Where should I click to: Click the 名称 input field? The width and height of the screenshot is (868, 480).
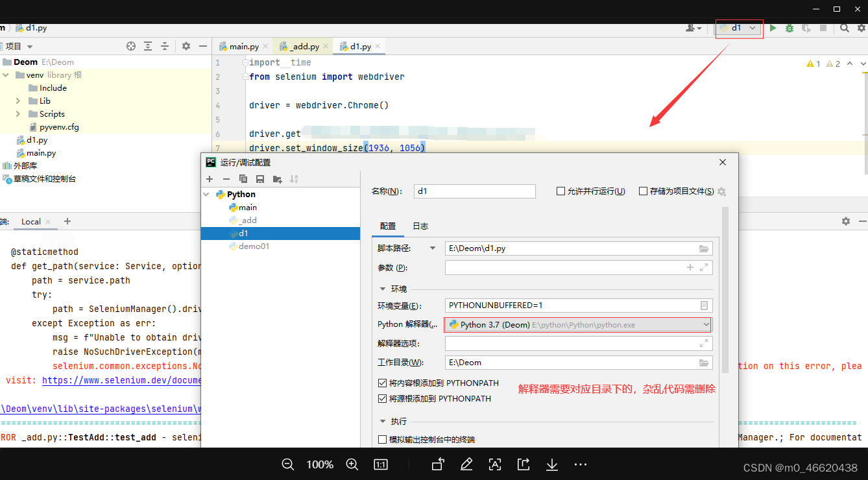point(475,191)
